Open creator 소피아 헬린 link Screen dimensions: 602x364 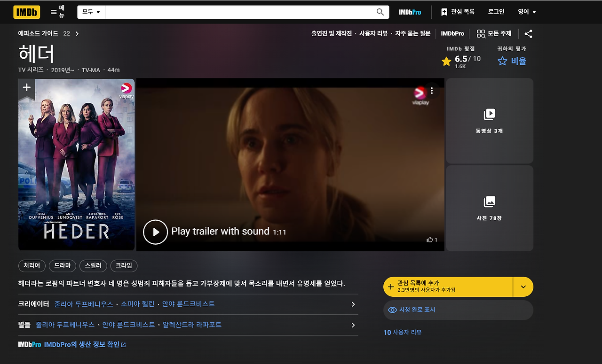(138, 304)
